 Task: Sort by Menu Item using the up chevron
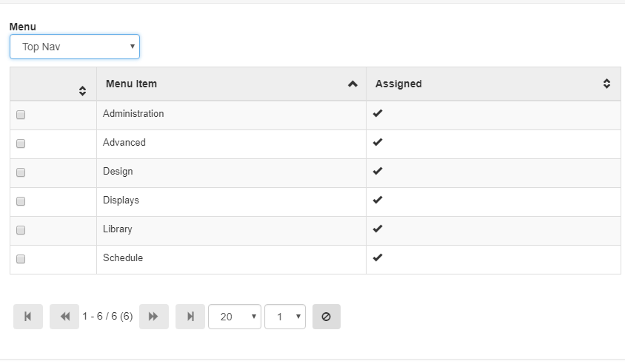click(352, 84)
